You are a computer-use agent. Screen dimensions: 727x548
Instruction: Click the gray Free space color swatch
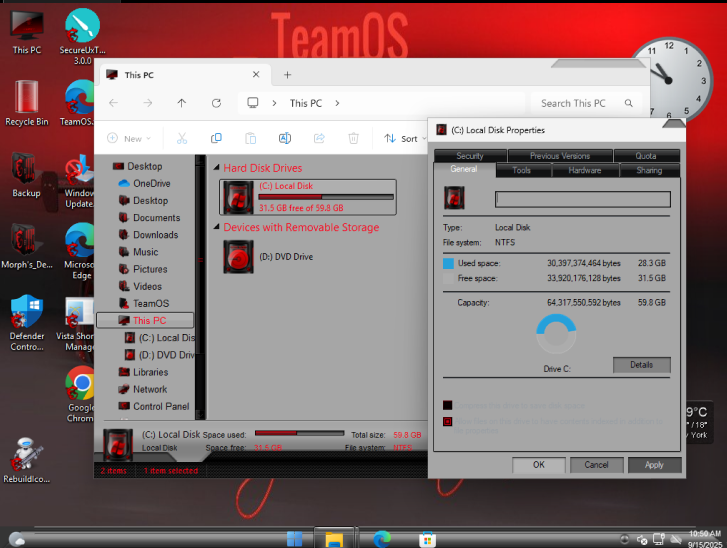click(x=448, y=279)
